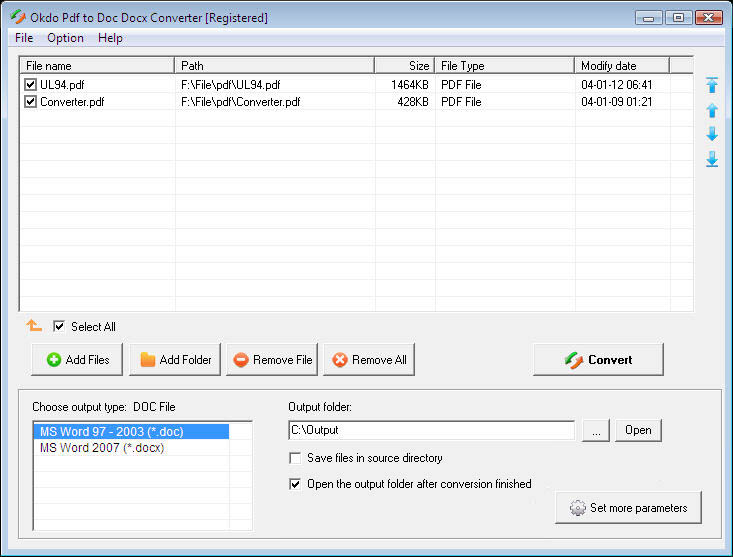Enable Save files in source directory
This screenshot has height=557, width=733.
click(295, 458)
